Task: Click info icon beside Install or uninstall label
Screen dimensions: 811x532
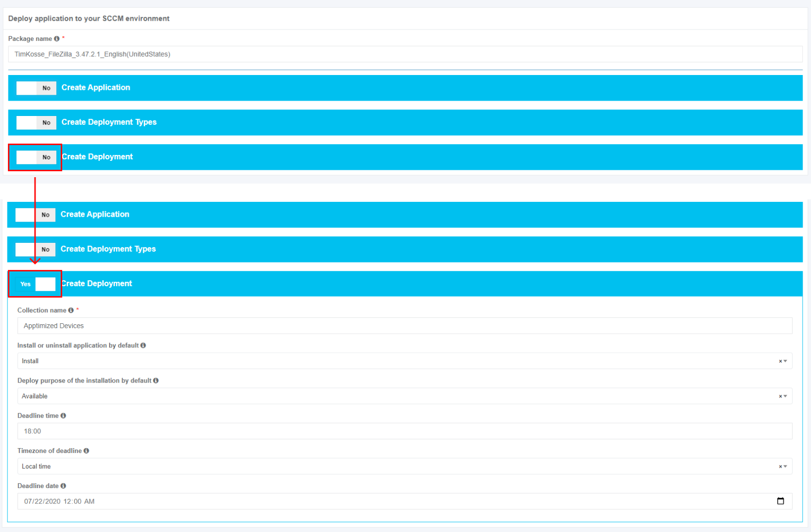Action: point(143,345)
